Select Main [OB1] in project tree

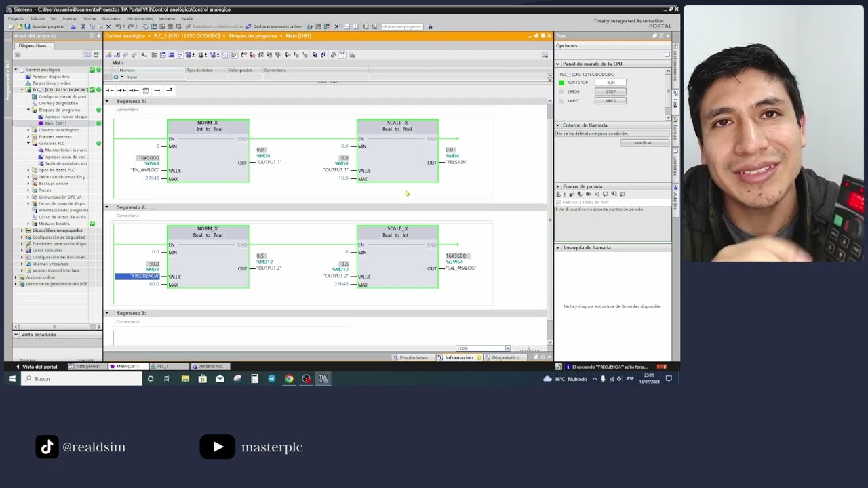[x=56, y=123]
